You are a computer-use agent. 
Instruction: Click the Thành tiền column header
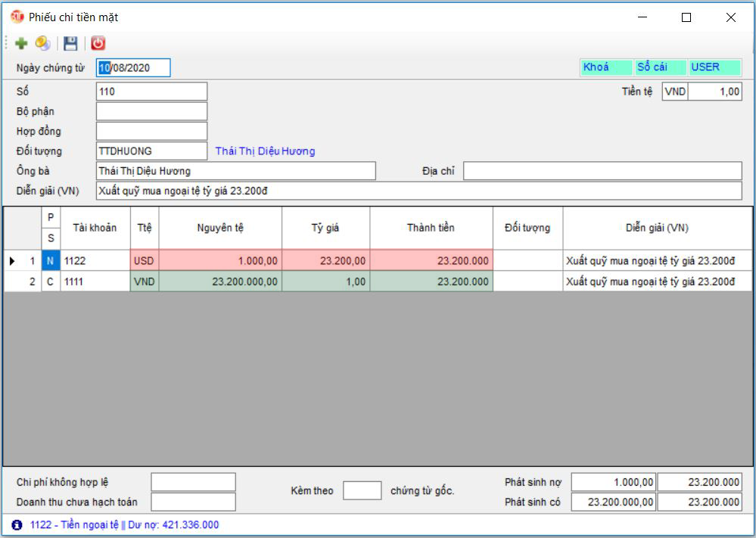coord(431,228)
